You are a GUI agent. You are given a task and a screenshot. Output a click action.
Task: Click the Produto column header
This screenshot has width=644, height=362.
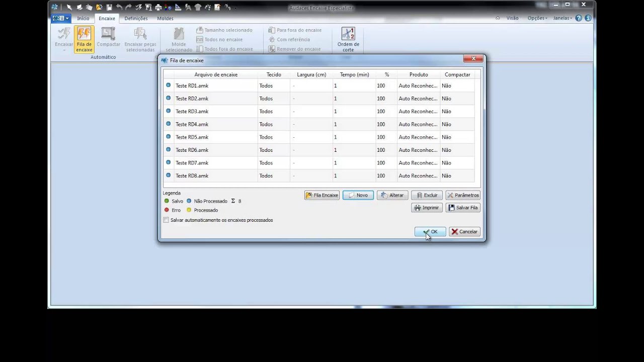(419, 74)
